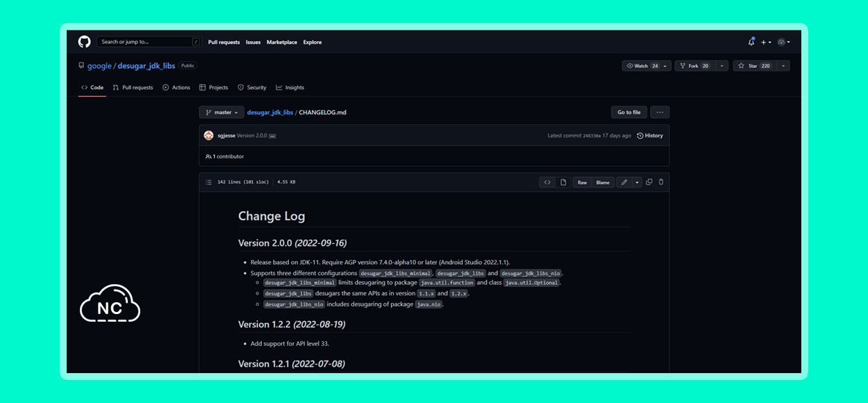Expand the Fork dropdown arrow
The width and height of the screenshot is (868, 403).
pyautogui.click(x=722, y=66)
